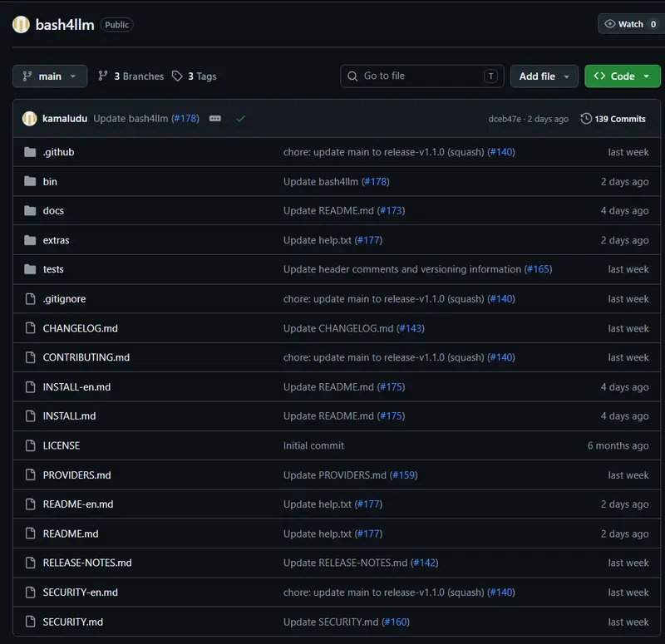Click the INSTALL.md file icon
The height and width of the screenshot is (644, 665).
(x=30, y=416)
